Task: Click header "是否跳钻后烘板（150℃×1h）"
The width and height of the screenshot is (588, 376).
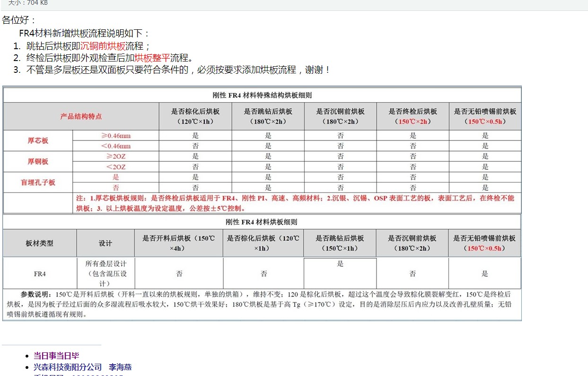Action: click(x=340, y=244)
